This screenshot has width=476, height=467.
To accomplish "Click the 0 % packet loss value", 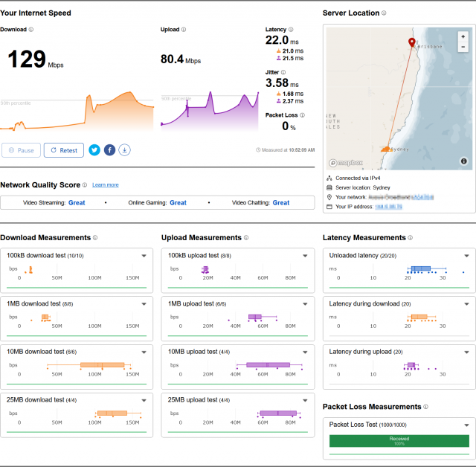I will pyautogui.click(x=289, y=126).
